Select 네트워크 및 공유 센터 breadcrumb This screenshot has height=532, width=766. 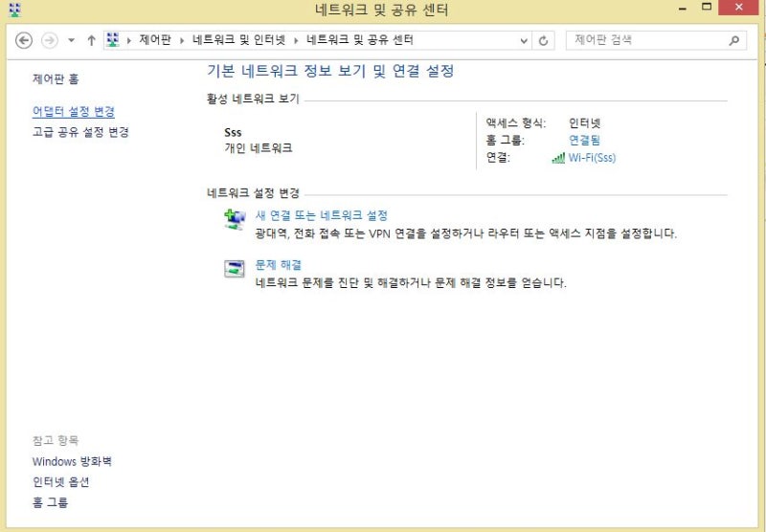(360, 39)
